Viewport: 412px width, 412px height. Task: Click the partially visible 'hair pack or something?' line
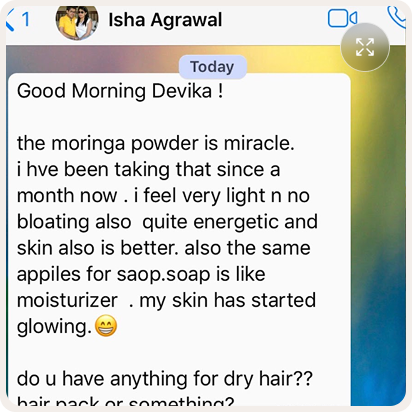(125, 400)
